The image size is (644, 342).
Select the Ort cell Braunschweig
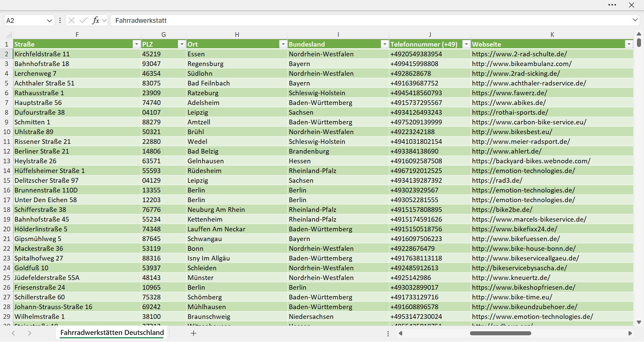tap(237, 317)
